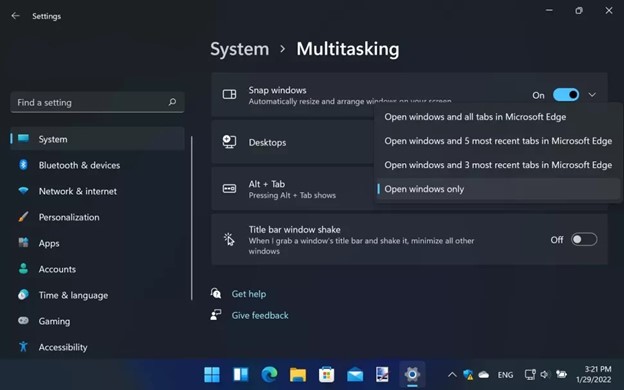Open Apps settings
This screenshot has width=624, height=390.
click(x=97, y=243)
